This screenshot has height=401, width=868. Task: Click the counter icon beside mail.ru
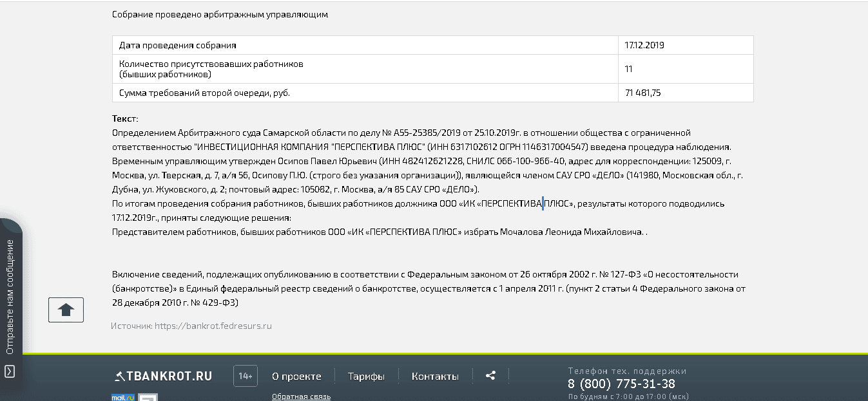pyautogui.click(x=149, y=397)
